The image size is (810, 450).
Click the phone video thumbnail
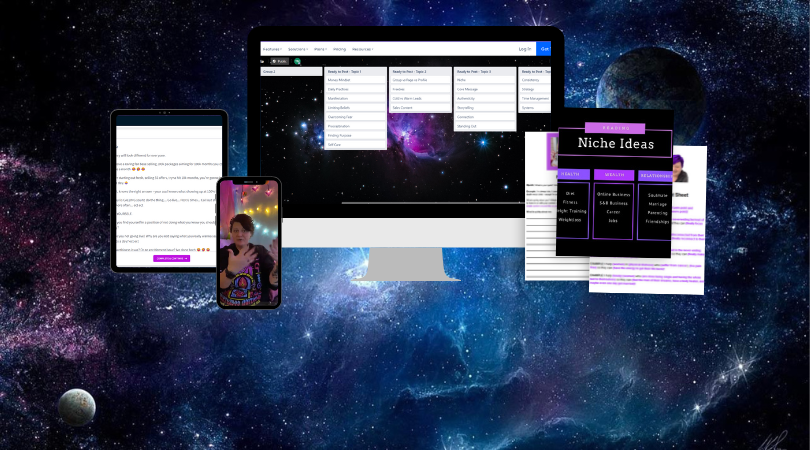[249, 243]
